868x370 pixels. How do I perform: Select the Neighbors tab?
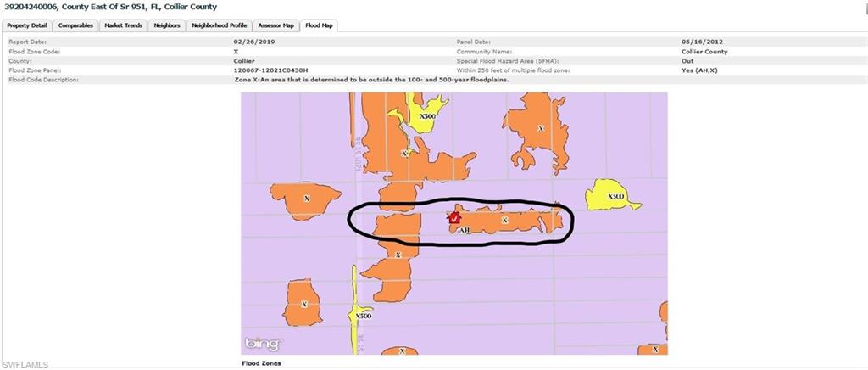[166, 25]
